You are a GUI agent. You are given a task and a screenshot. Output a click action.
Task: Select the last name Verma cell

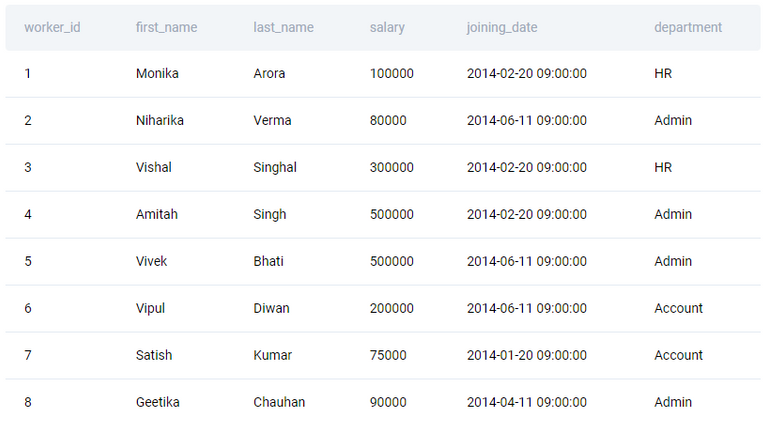pyautogui.click(x=272, y=120)
